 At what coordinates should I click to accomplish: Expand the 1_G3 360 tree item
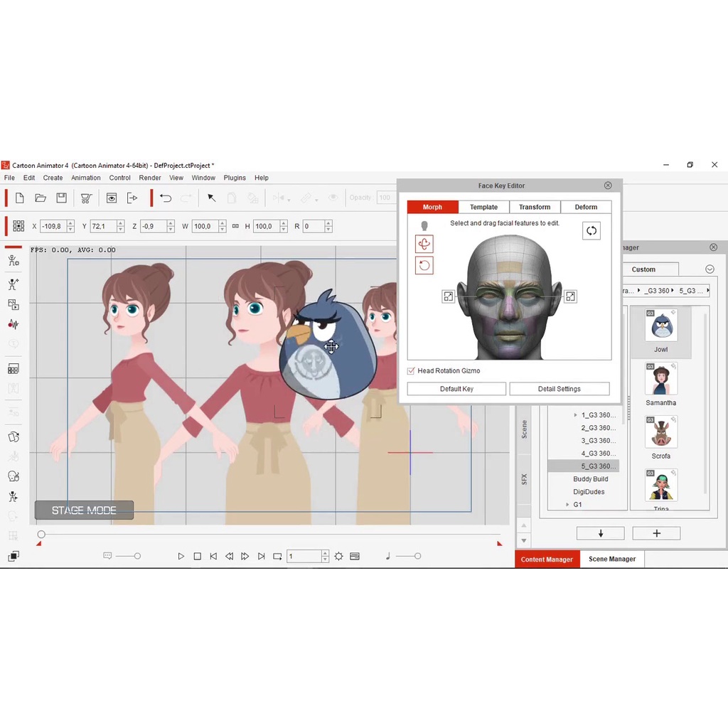click(576, 415)
